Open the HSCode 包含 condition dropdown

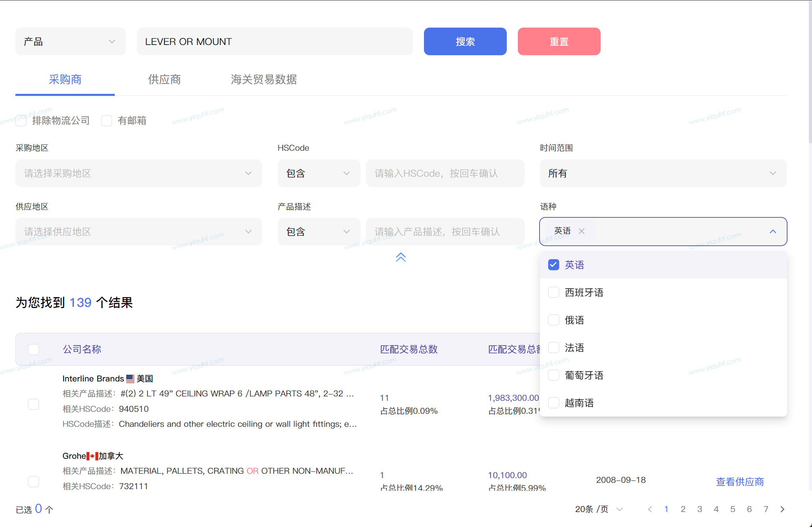point(319,173)
